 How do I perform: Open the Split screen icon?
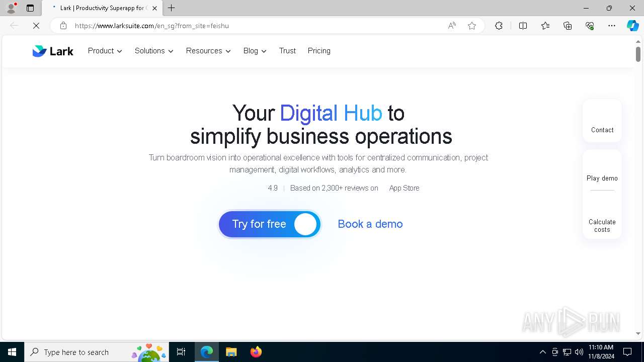523,26
